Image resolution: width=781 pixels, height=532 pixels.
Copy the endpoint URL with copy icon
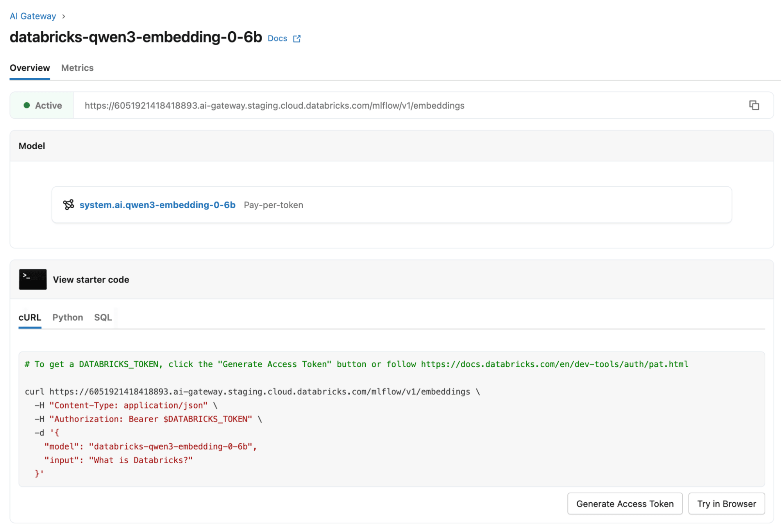754,105
